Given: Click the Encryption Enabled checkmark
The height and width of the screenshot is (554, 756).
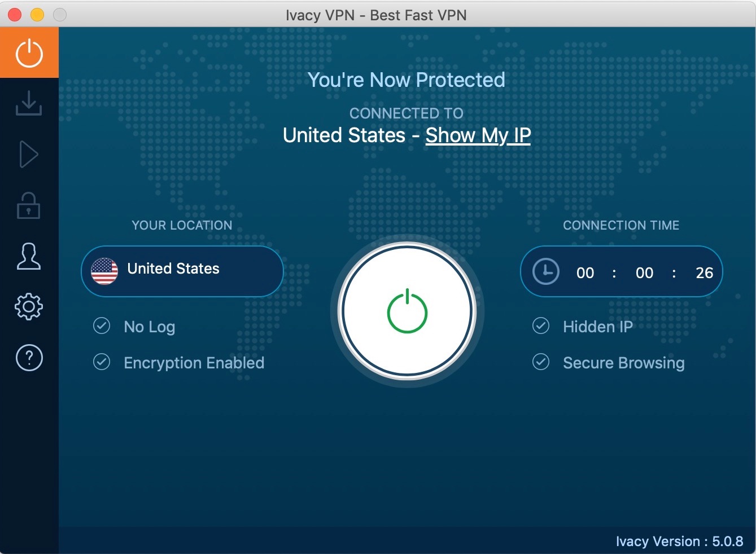Looking at the screenshot, I should (x=102, y=362).
